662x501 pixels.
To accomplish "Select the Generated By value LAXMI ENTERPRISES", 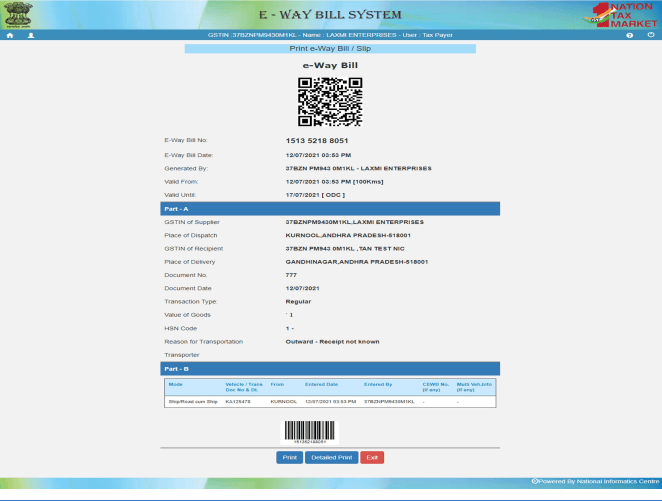I will [x=358, y=168].
